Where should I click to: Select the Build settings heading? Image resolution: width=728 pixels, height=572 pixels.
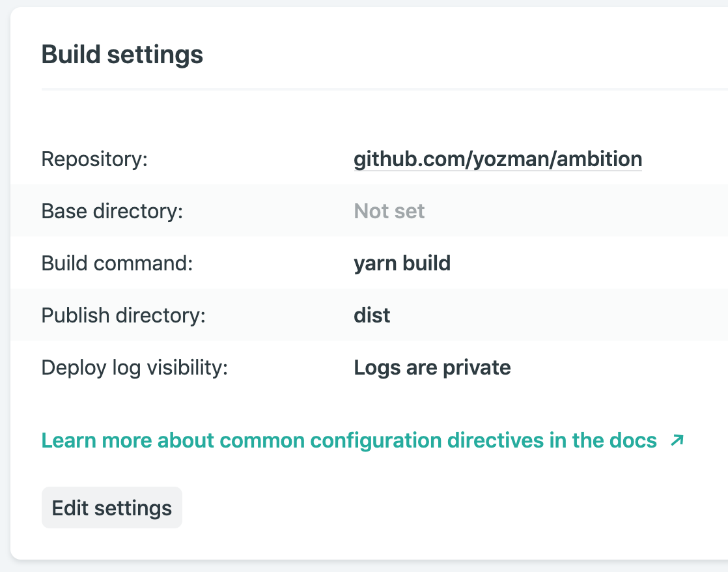[122, 55]
